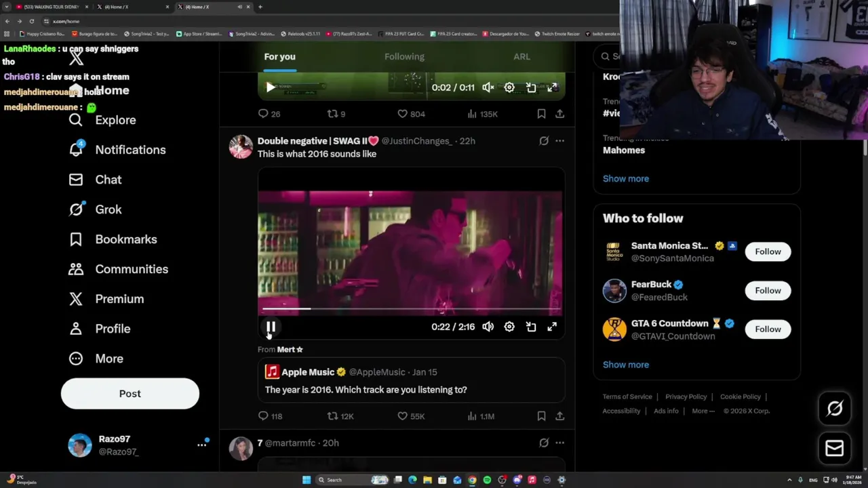Viewport: 868px width, 488px height.
Task: Open settings gear on the 2:16 video
Action: click(x=509, y=327)
